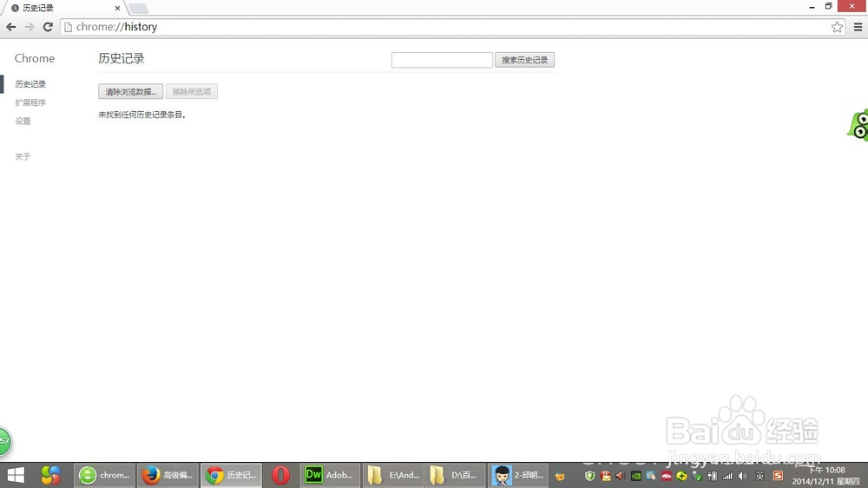Toggle the 英 input language indicator
This screenshot has height=488, width=868.
coord(759,476)
